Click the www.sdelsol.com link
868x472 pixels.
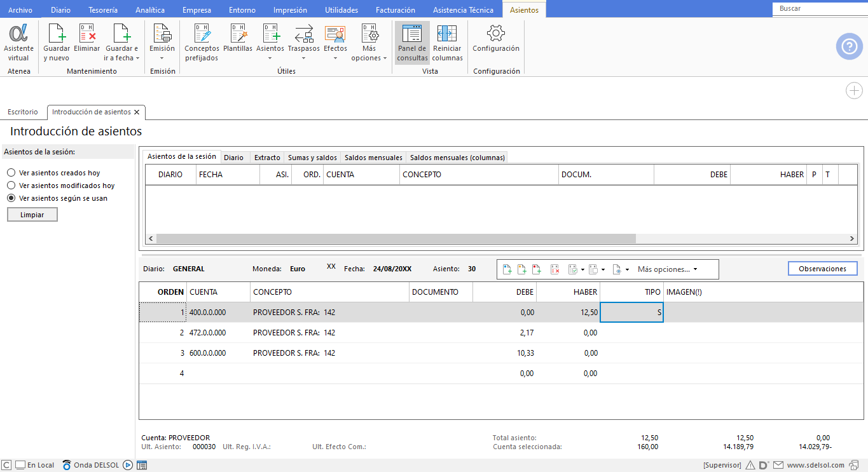816,465
